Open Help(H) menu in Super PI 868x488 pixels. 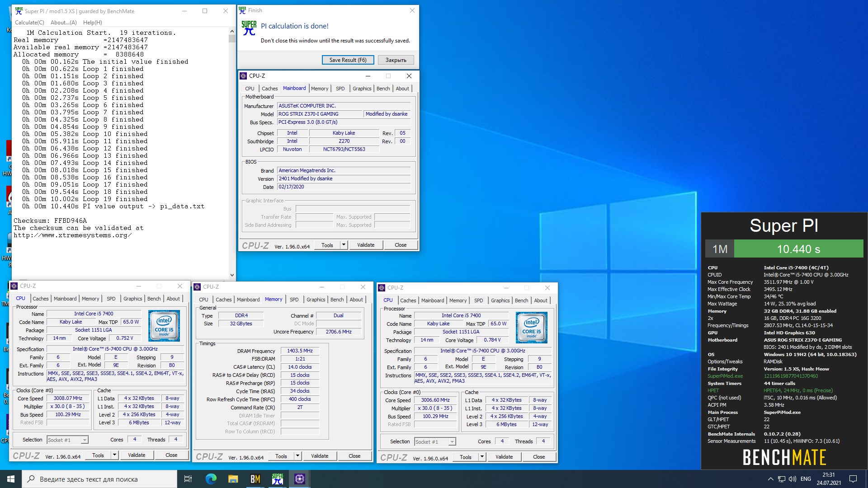92,22
